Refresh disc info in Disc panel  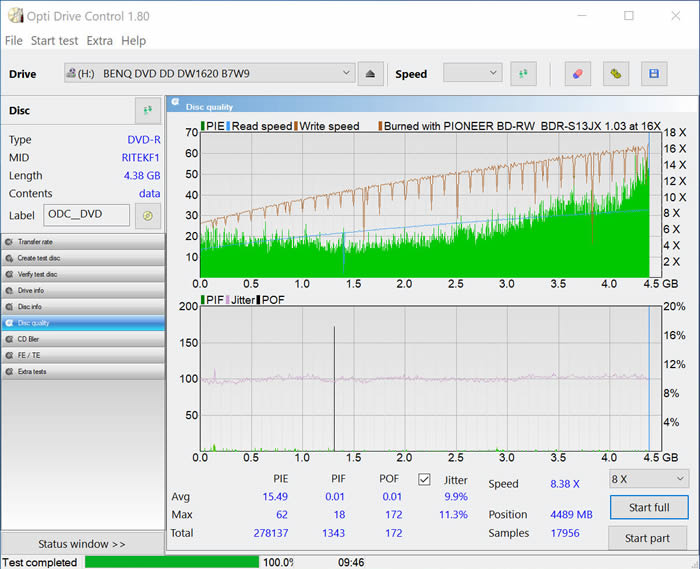coord(147,111)
